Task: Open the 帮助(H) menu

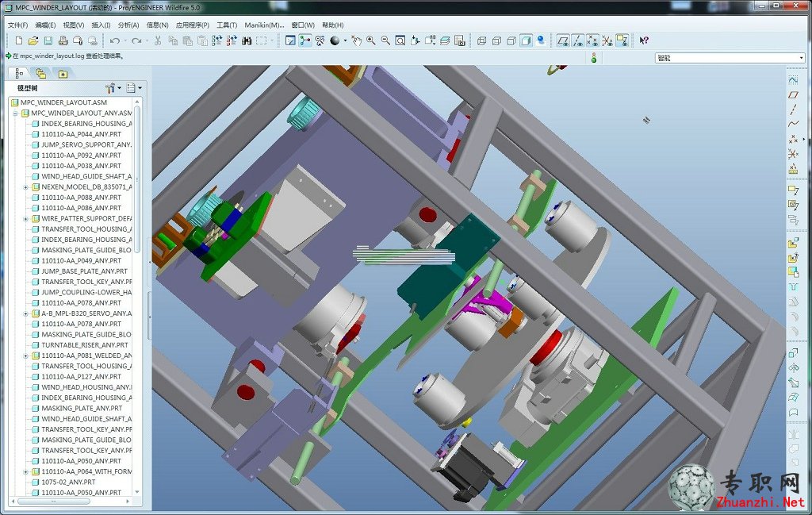Action: click(332, 25)
